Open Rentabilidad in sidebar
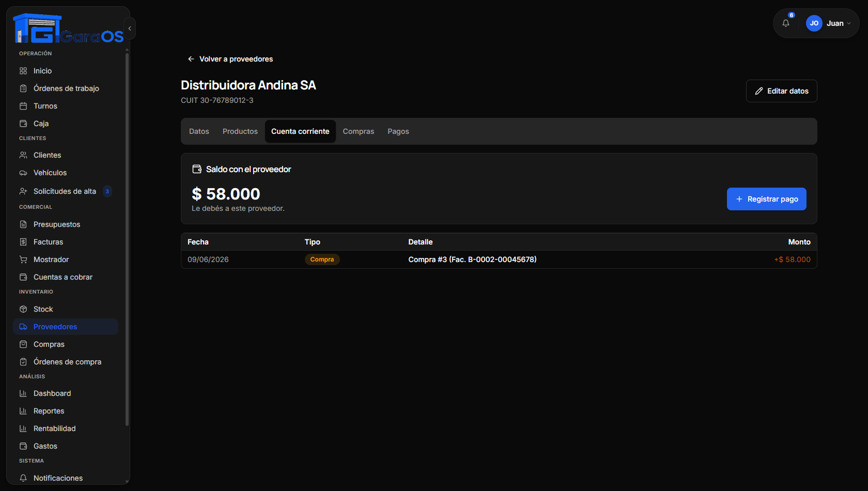This screenshot has width=868, height=491. coord(66,428)
